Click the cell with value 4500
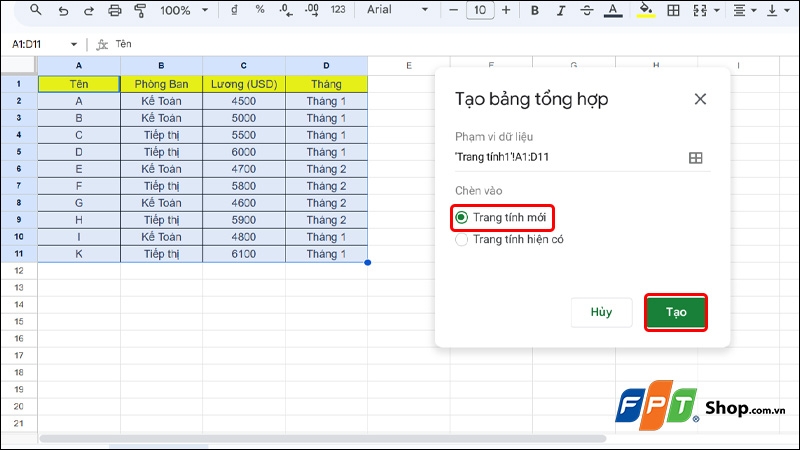This screenshot has height=450, width=800. coord(244,101)
